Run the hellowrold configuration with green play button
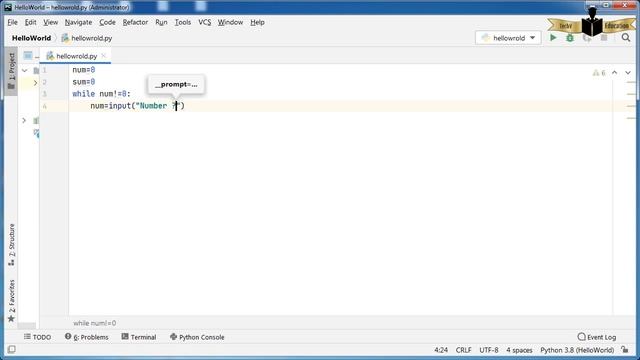The width and height of the screenshot is (640, 360). 553,38
